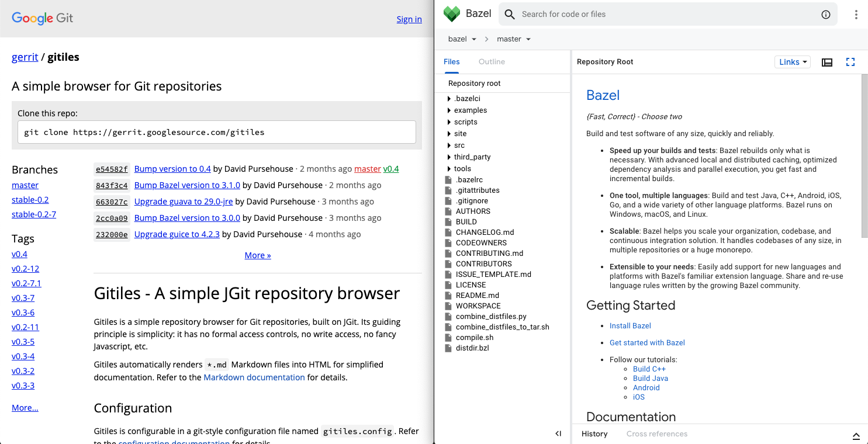This screenshot has height=444, width=868.
Task: Click the Bazel green heart logo
Action: tap(452, 14)
